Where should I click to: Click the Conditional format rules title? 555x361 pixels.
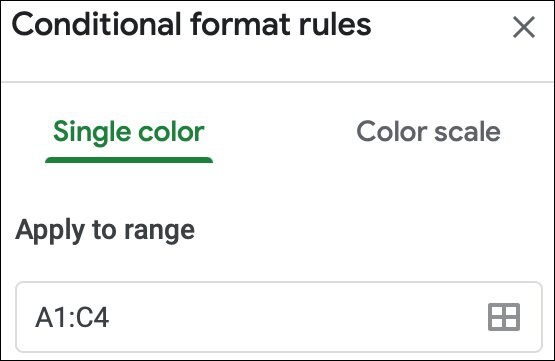pyautogui.click(x=191, y=25)
